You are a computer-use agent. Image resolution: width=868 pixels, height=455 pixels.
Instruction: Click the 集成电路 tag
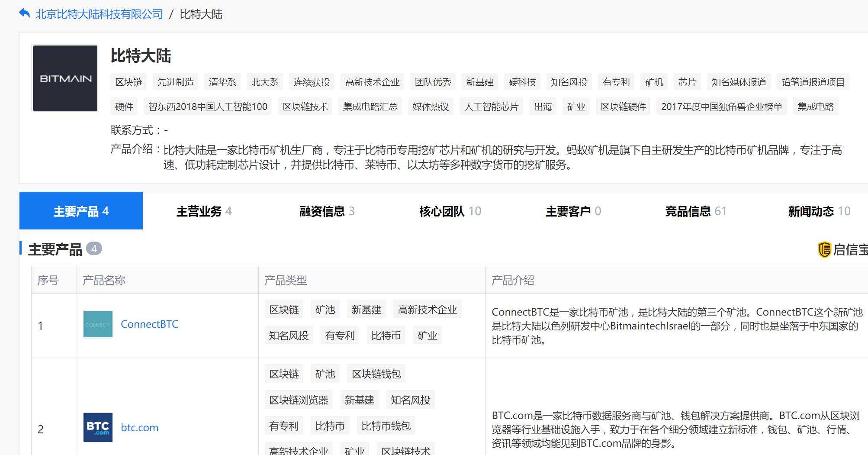coord(816,106)
